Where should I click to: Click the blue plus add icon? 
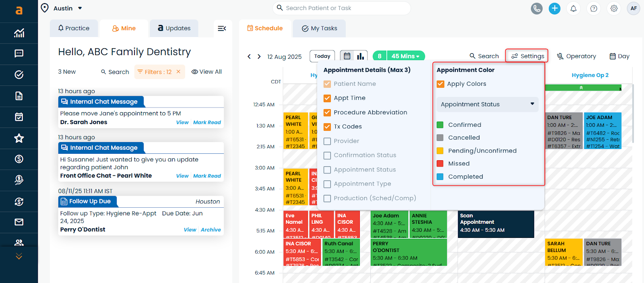555,8
